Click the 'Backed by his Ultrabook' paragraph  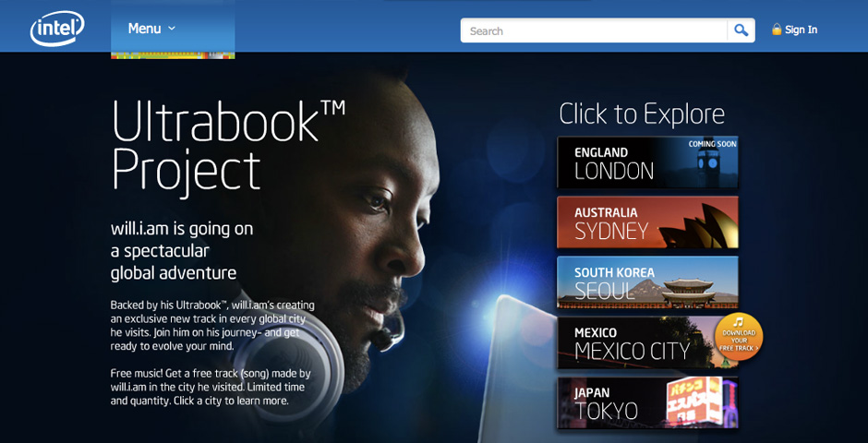point(212,327)
